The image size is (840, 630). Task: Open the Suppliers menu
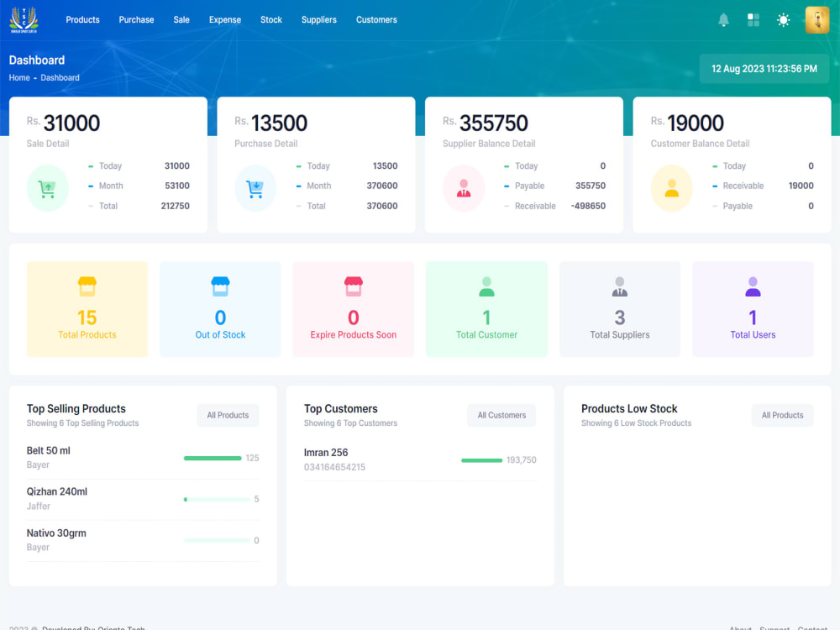[318, 20]
